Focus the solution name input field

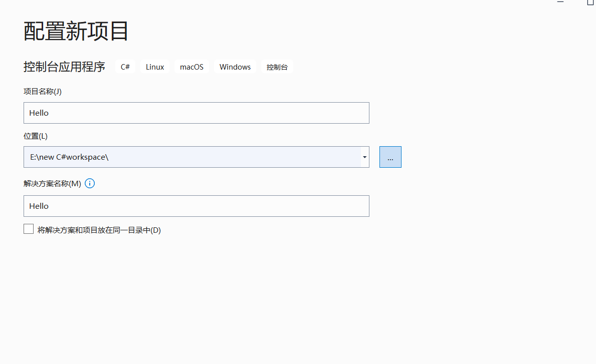click(x=196, y=206)
